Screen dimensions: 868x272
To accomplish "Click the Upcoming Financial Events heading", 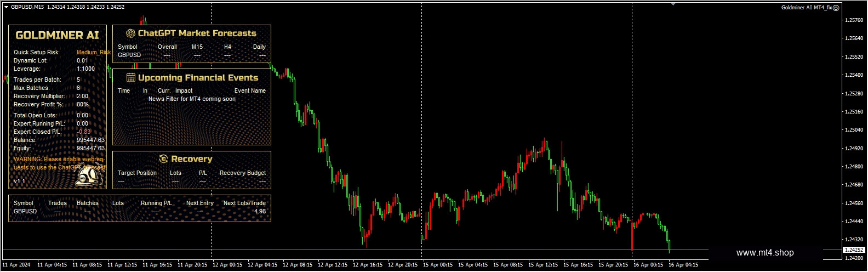I will coord(198,78).
